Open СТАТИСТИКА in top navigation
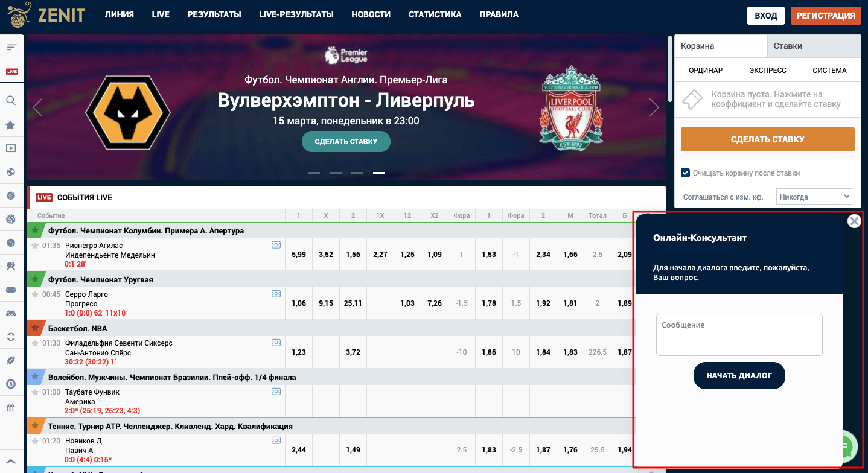Image resolution: width=868 pixels, height=473 pixels. click(435, 15)
